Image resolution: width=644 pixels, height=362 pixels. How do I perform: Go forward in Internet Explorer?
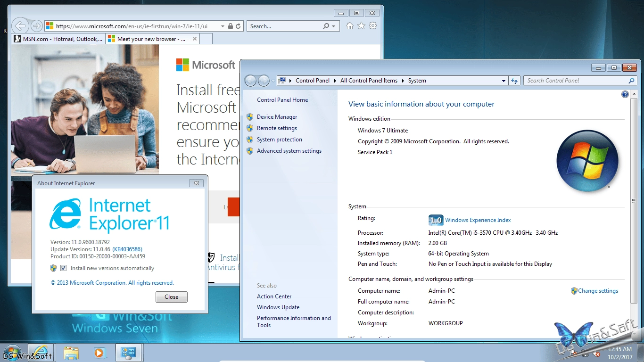pos(36,26)
